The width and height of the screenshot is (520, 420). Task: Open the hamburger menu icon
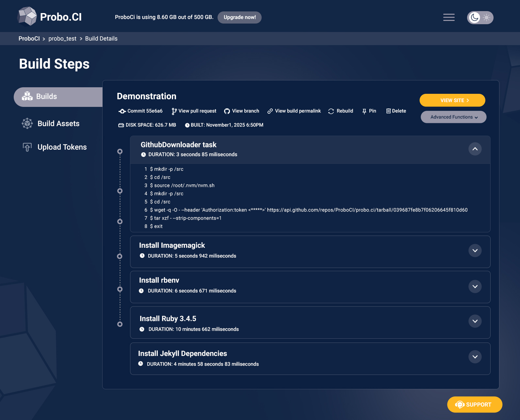point(449,17)
